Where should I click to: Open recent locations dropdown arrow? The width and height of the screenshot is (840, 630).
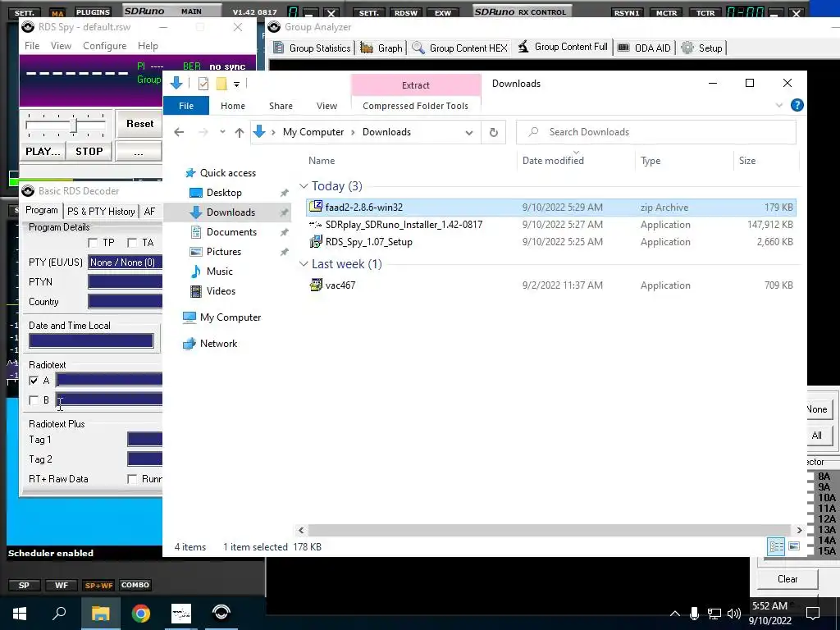pyautogui.click(x=222, y=132)
